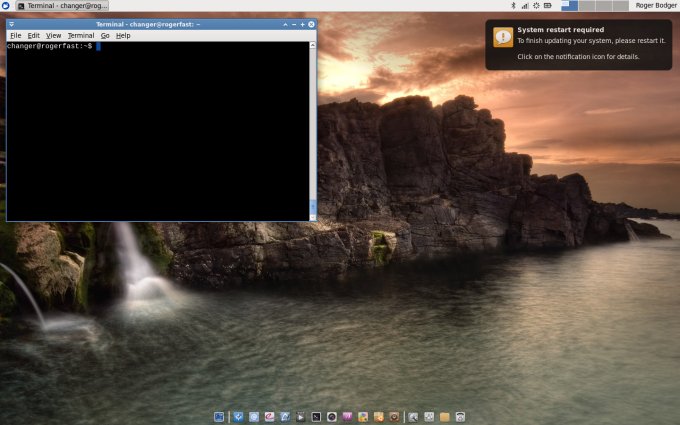680x425 pixels.
Task: Click the battery indicator icon
Action: 549,6
